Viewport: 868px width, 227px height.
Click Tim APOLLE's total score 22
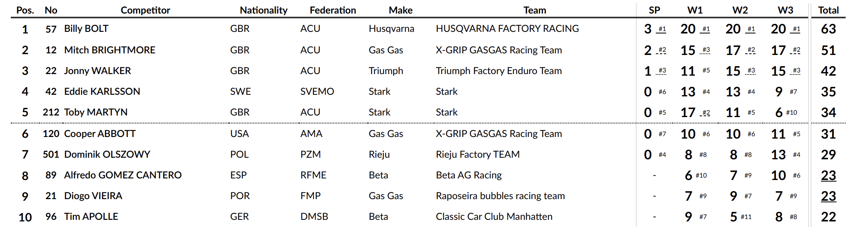(x=828, y=217)
